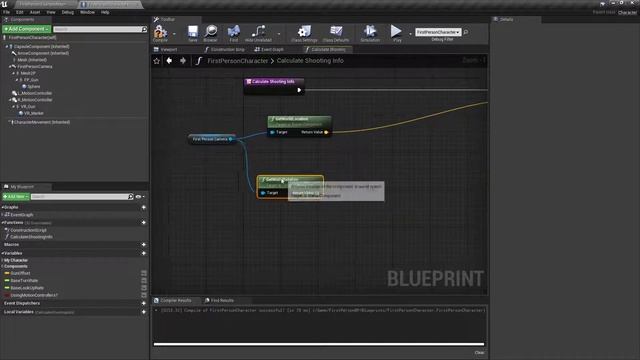640x360 pixels.
Task: Click the My Blueprint search magnifier icon
Action: pyautogui.click(x=131, y=197)
